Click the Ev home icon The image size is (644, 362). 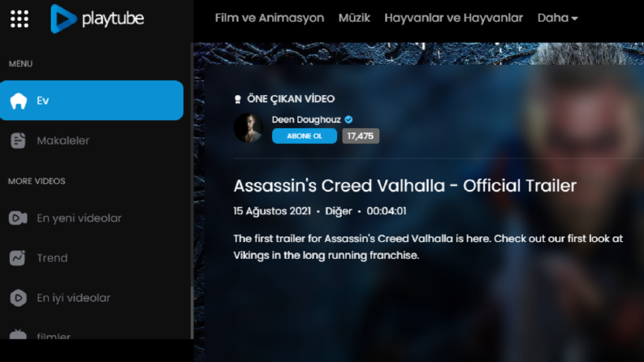coord(19,101)
